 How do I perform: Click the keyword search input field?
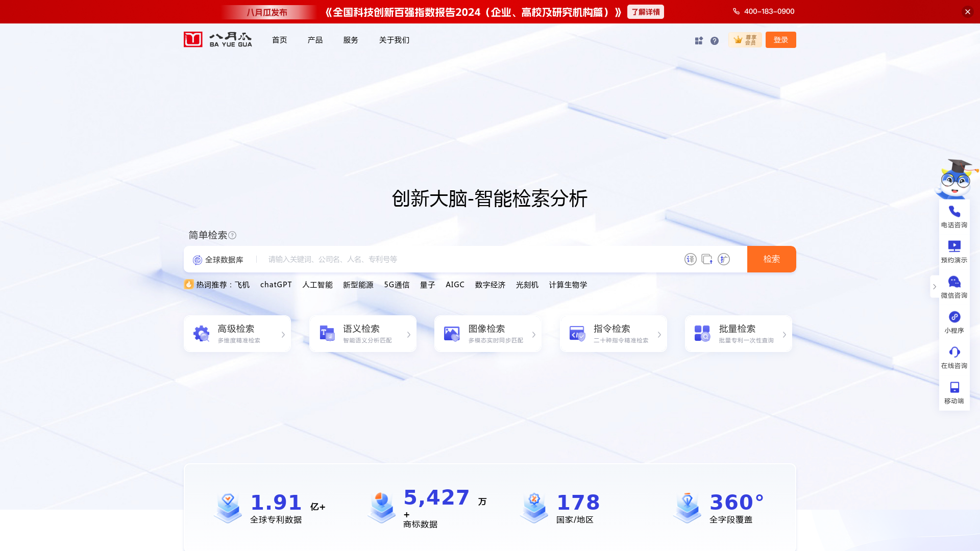point(470,259)
